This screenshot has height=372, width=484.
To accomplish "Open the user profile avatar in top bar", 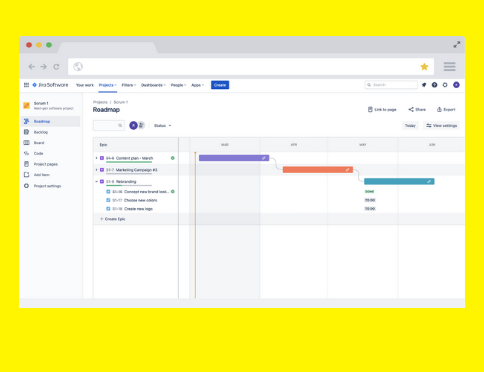I will [456, 85].
